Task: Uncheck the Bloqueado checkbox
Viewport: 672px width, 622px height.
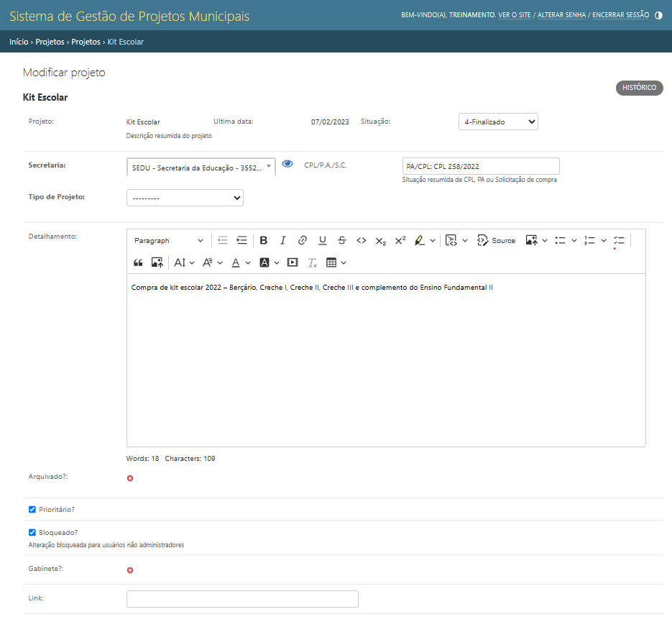Action: coord(32,532)
